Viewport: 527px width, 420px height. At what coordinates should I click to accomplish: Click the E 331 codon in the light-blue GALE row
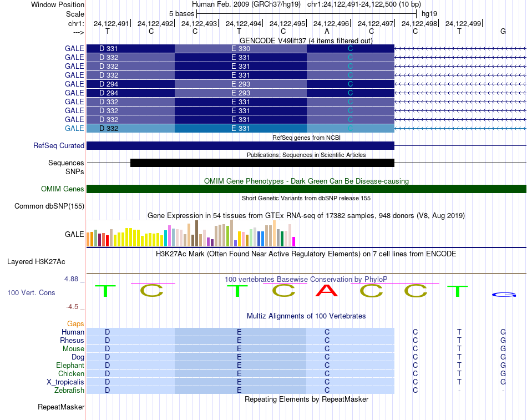tap(241, 128)
